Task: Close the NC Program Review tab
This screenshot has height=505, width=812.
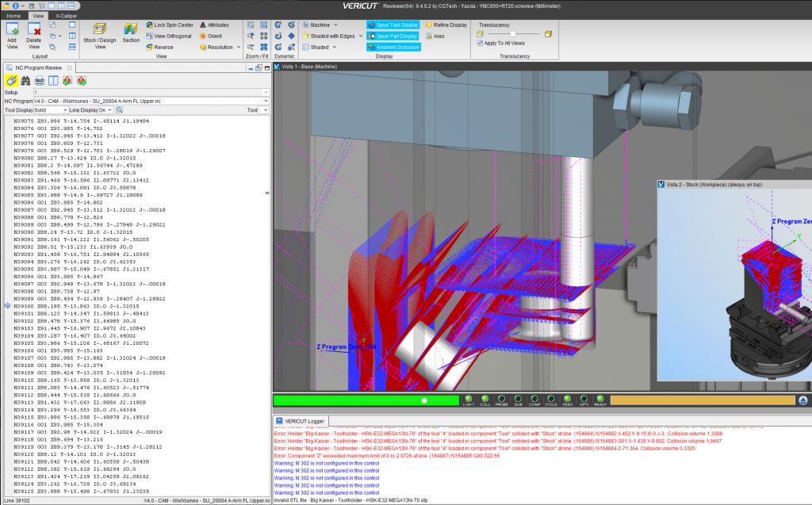Action: click(x=70, y=68)
